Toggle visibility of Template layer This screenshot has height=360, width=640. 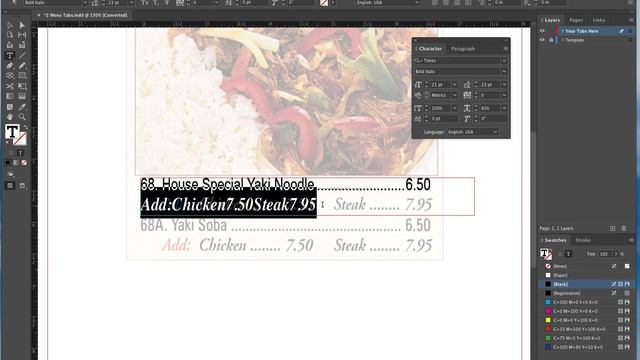pyautogui.click(x=542, y=40)
